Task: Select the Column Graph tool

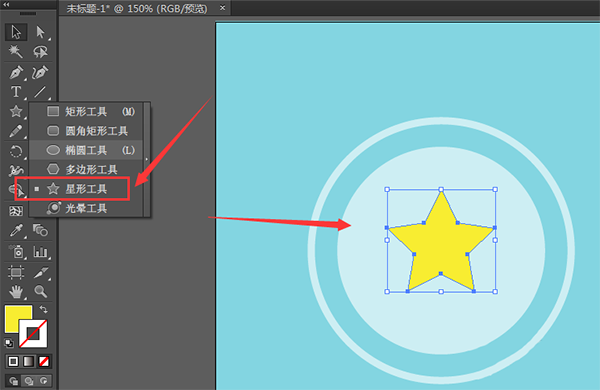Action: coord(40,252)
